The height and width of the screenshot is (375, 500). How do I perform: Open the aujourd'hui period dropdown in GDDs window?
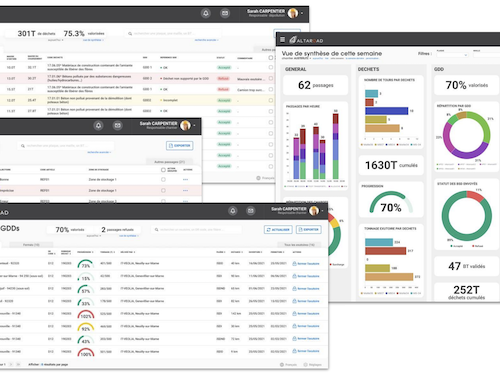93,236
